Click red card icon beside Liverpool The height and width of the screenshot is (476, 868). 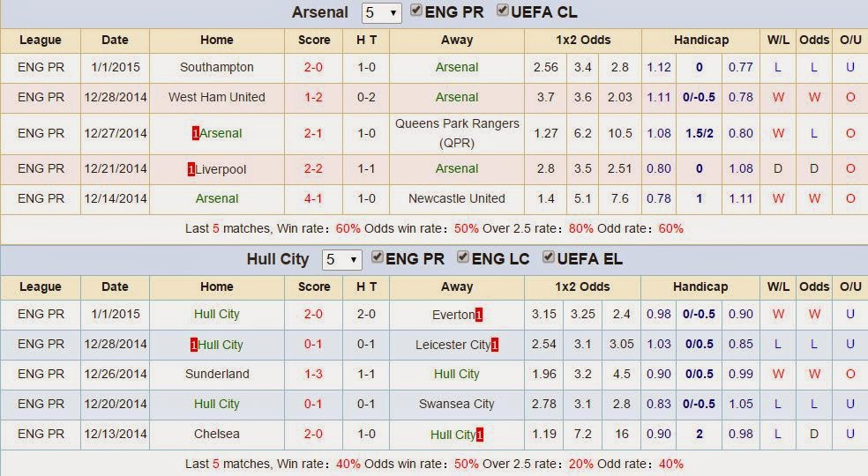tap(191, 169)
